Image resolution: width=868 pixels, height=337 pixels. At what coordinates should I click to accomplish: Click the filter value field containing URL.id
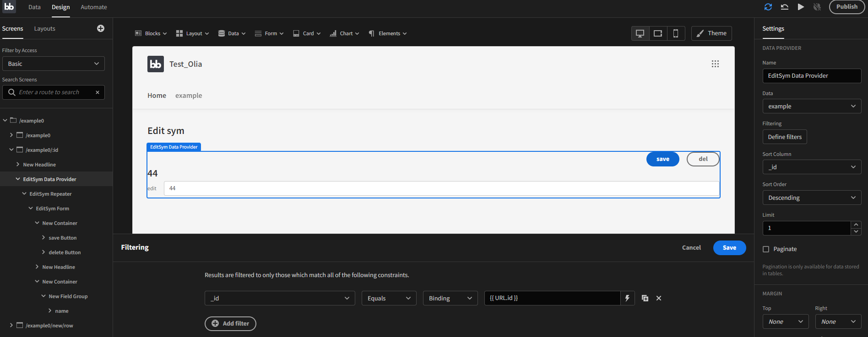point(553,298)
